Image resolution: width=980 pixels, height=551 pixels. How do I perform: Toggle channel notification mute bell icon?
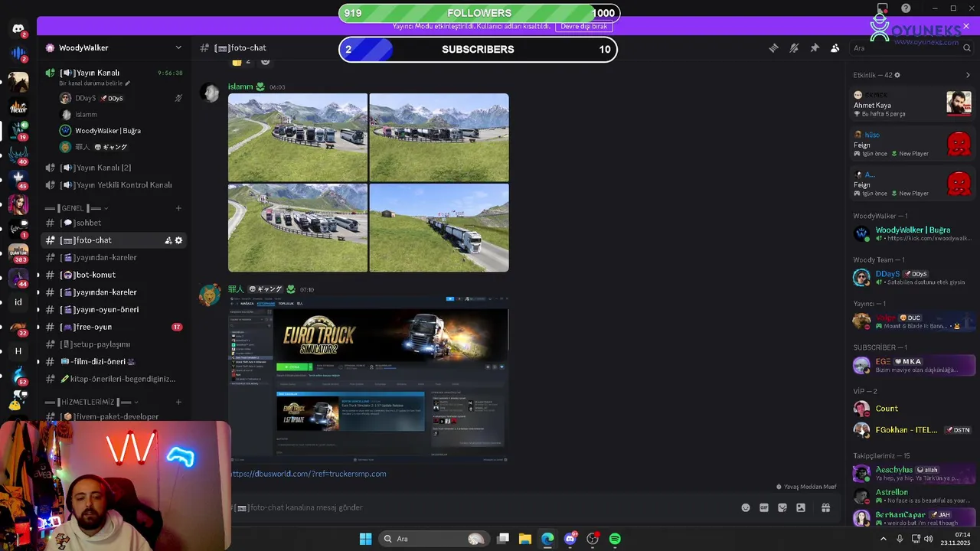click(794, 48)
